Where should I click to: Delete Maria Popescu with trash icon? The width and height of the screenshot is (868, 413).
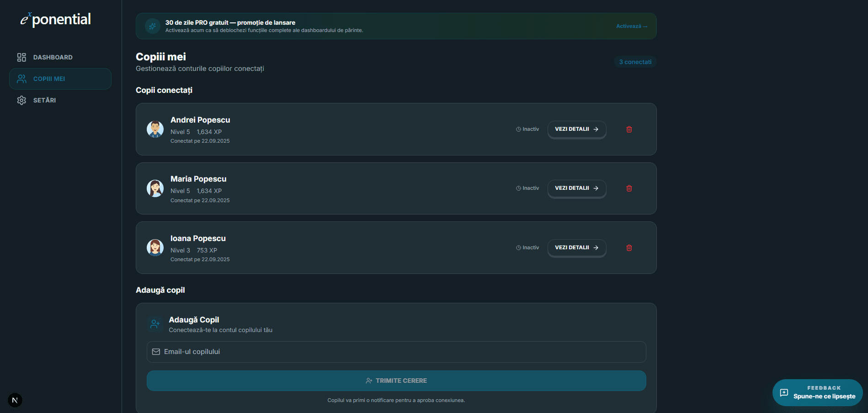[x=629, y=188]
